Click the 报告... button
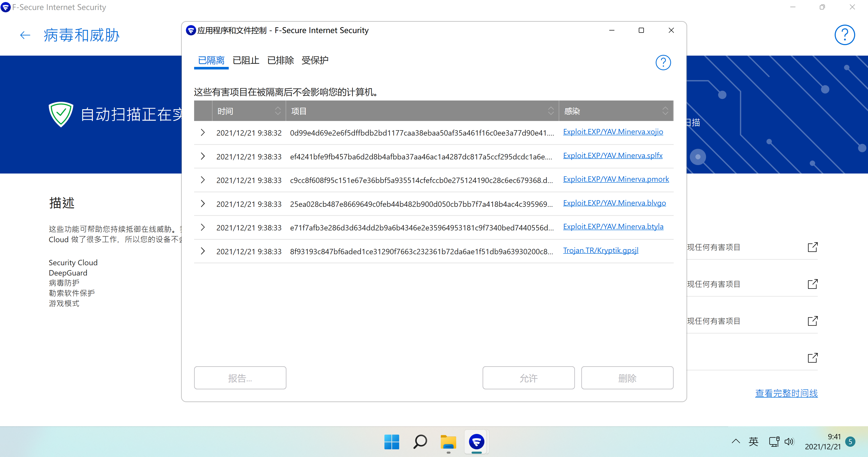 click(x=240, y=378)
